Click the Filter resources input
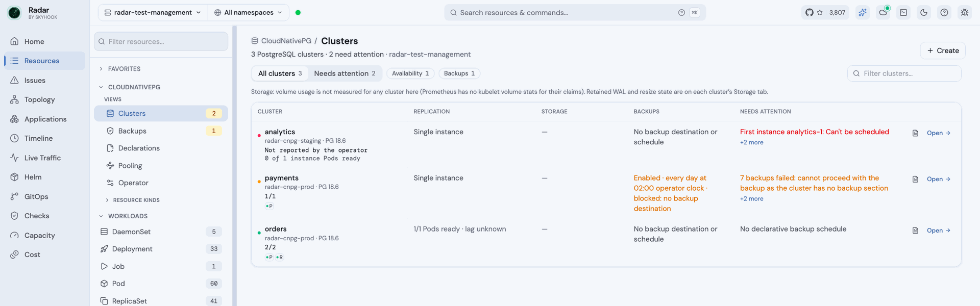This screenshot has width=980, height=306. pyautogui.click(x=161, y=41)
